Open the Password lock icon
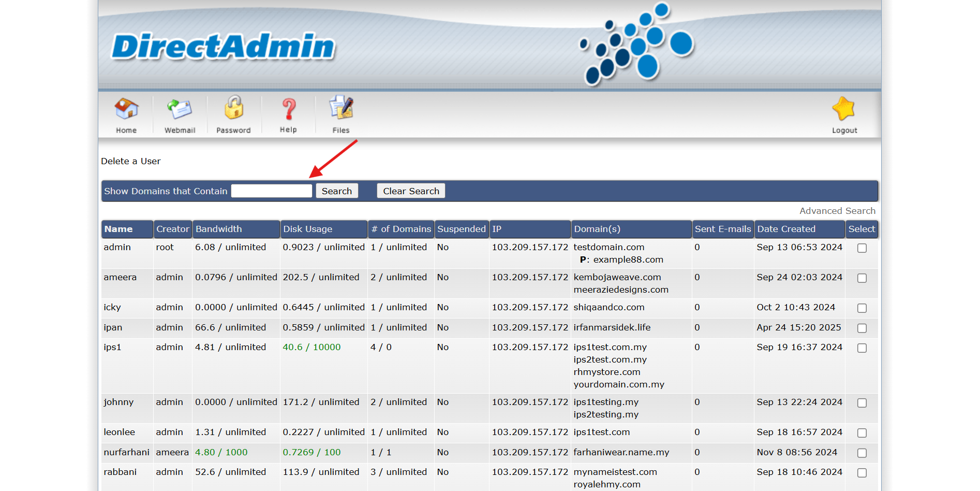The height and width of the screenshot is (491, 980). [233, 115]
